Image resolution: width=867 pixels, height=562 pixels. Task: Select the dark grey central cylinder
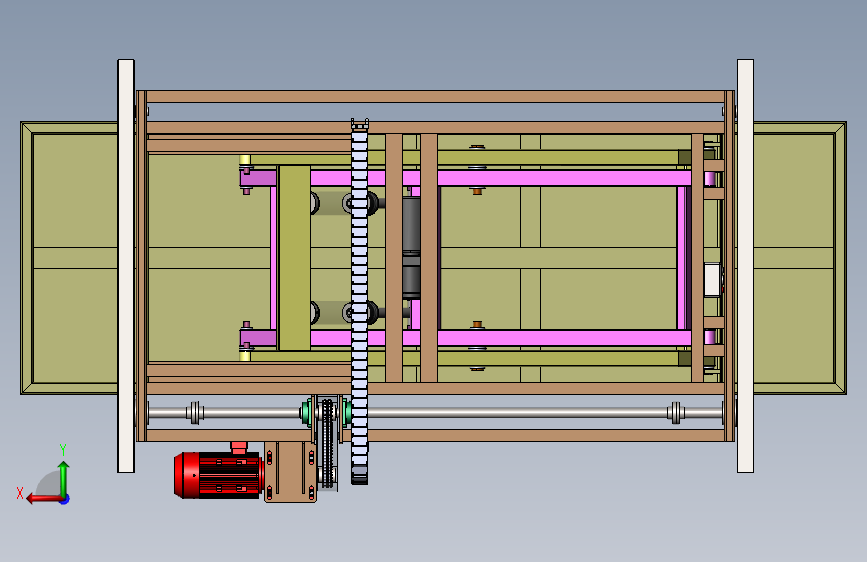411,247
